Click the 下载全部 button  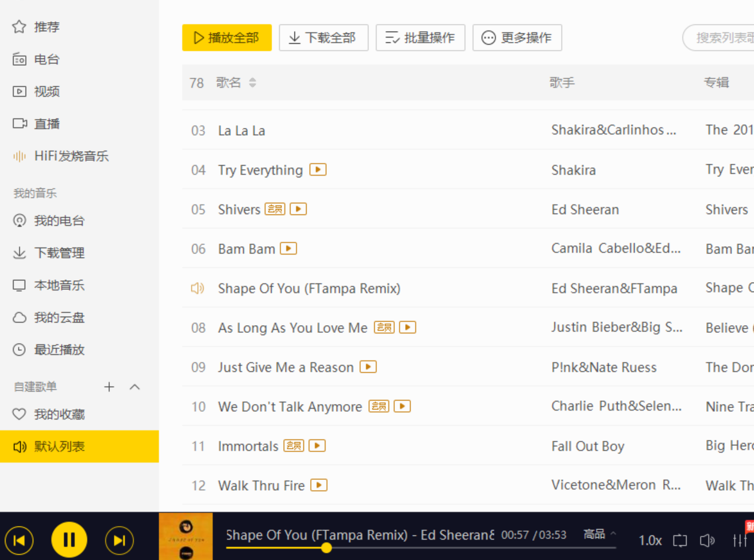323,38
